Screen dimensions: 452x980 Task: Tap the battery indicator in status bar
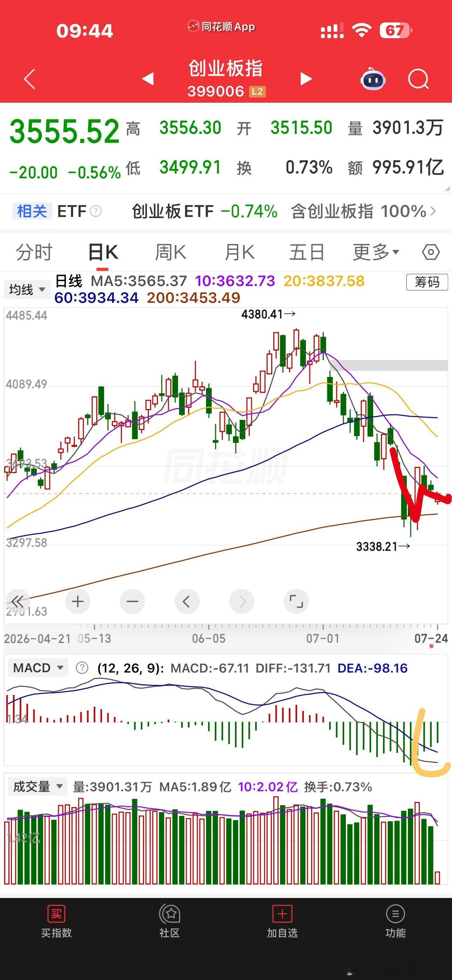(396, 30)
